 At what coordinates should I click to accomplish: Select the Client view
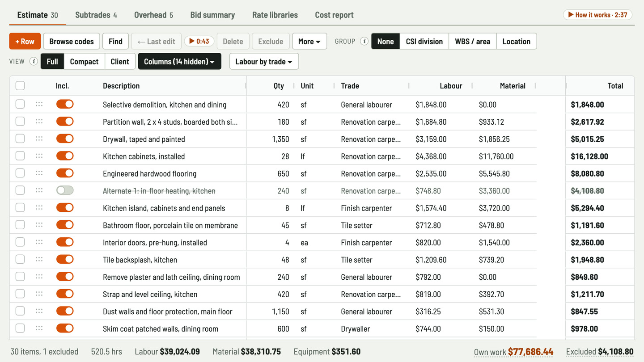click(x=120, y=61)
